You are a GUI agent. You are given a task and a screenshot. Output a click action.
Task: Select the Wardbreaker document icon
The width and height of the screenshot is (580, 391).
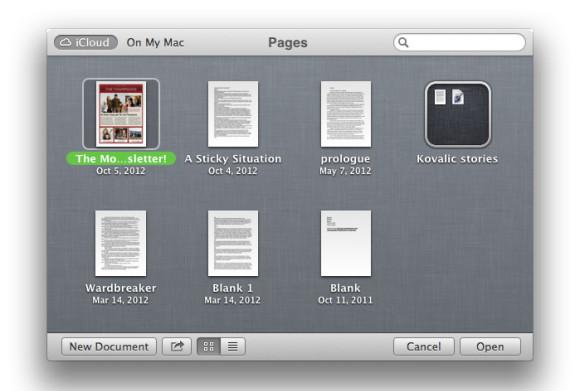[121, 243]
